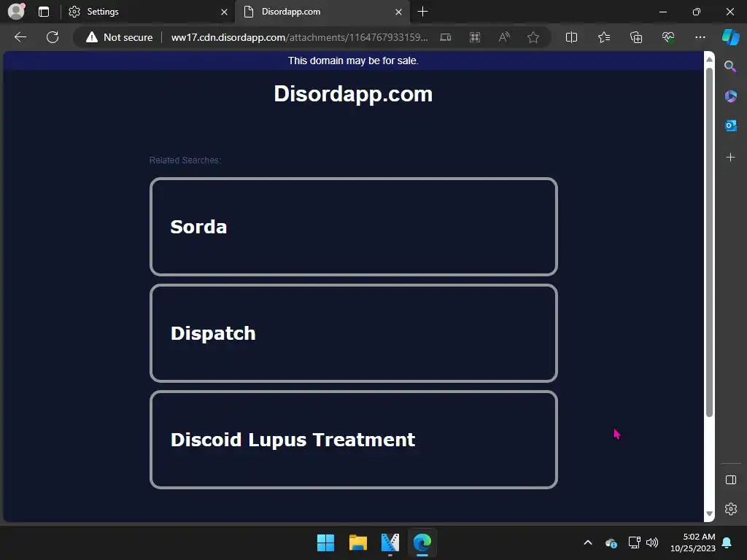This screenshot has height=560, width=747.
Task: Close the Disordapp.com tab
Action: tap(399, 12)
